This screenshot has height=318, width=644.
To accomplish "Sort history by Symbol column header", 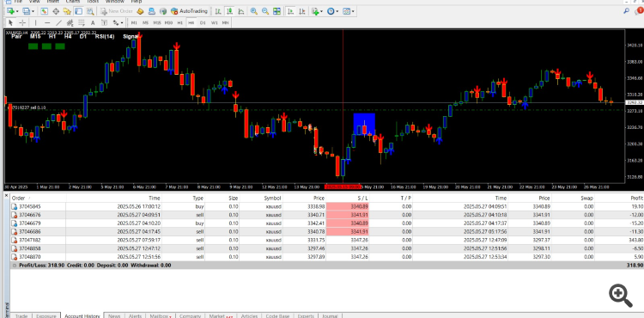I will click(260, 198).
